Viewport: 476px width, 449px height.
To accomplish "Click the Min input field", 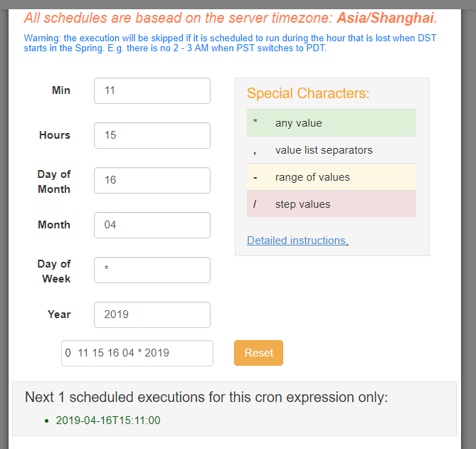I will point(152,90).
